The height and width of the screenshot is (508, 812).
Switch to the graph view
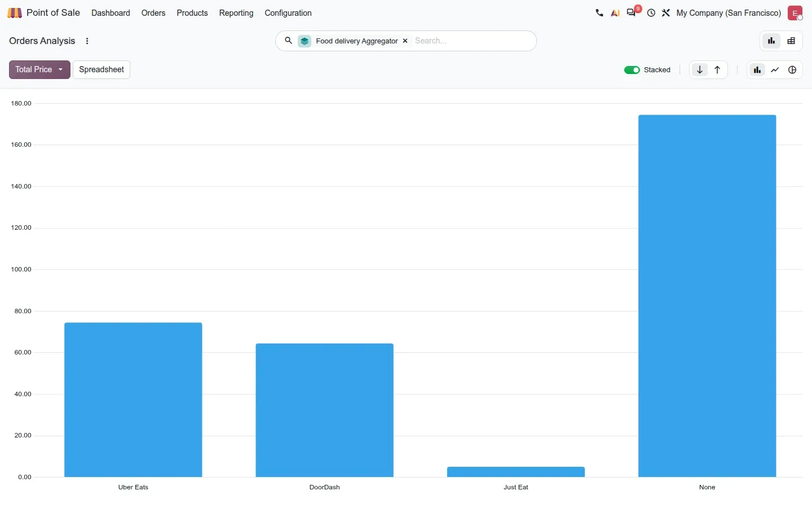771,41
